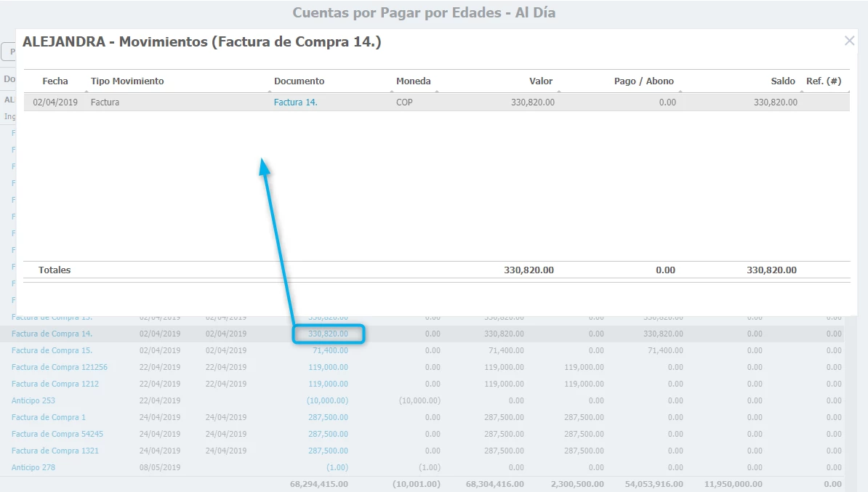The image size is (868, 492).
Task: Open Factura de Compra 1321 link
Action: 55,451
